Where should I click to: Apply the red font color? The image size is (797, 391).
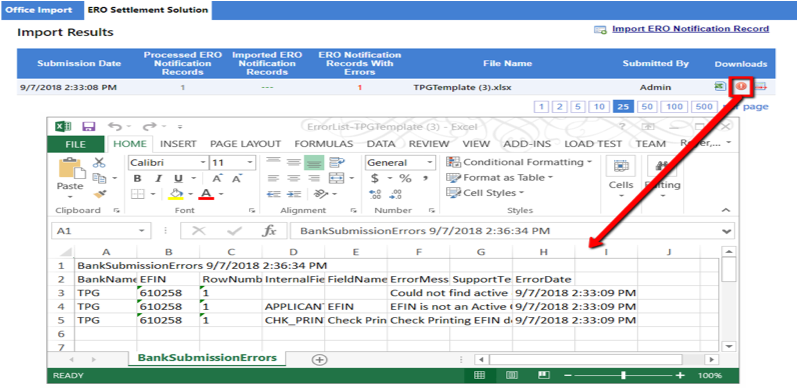(x=206, y=194)
